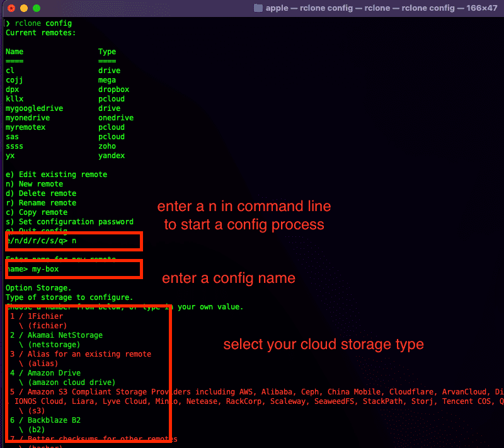Click the 'name> my-box' prompt line
The width and height of the screenshot is (504, 448).
(x=33, y=269)
